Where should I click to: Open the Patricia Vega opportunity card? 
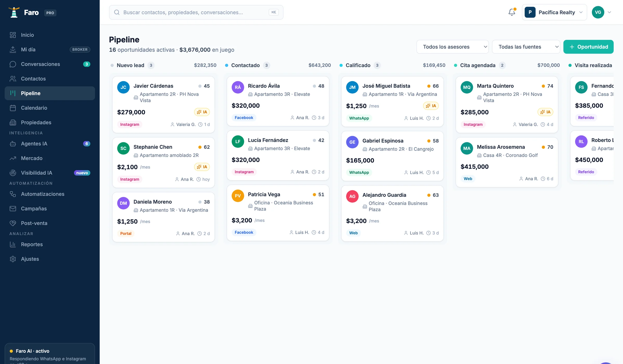278,213
